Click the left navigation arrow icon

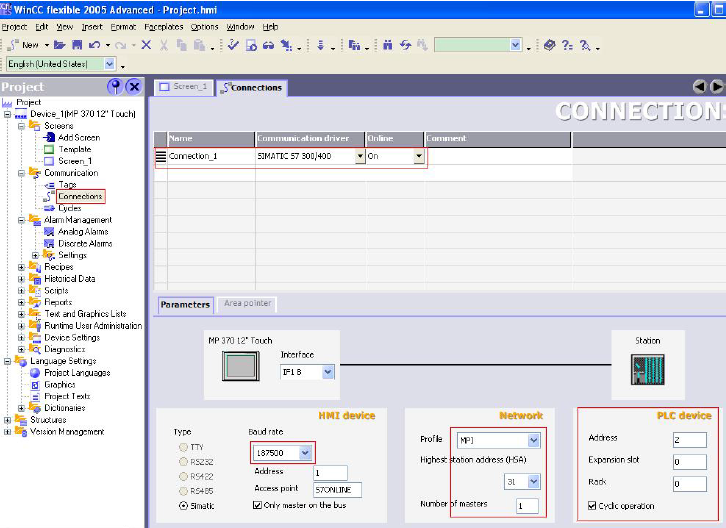point(700,87)
